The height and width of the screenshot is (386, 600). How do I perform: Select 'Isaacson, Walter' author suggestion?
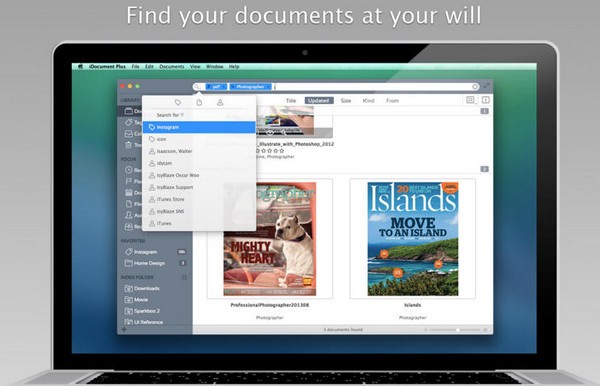pos(199,151)
